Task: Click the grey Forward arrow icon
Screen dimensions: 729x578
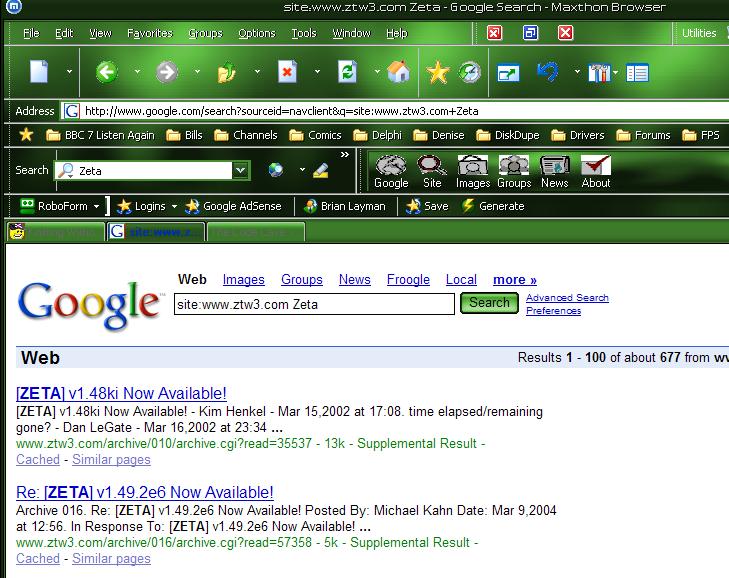Action: coord(166,73)
